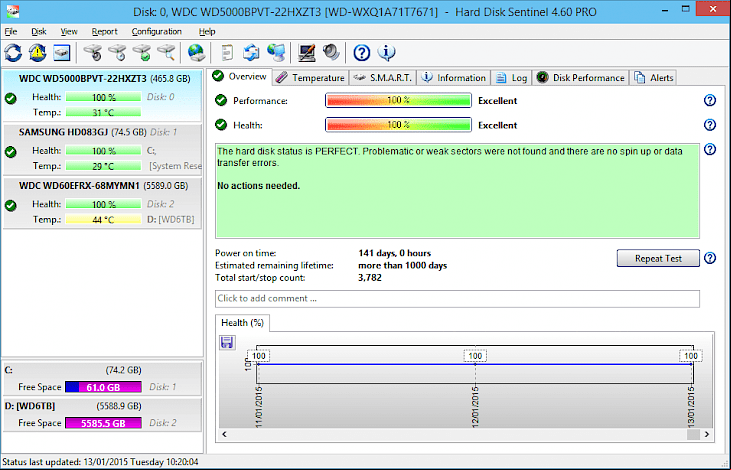Click the globe with monitor toolbar icon
Screen dimensions: 731x470
tap(276, 53)
